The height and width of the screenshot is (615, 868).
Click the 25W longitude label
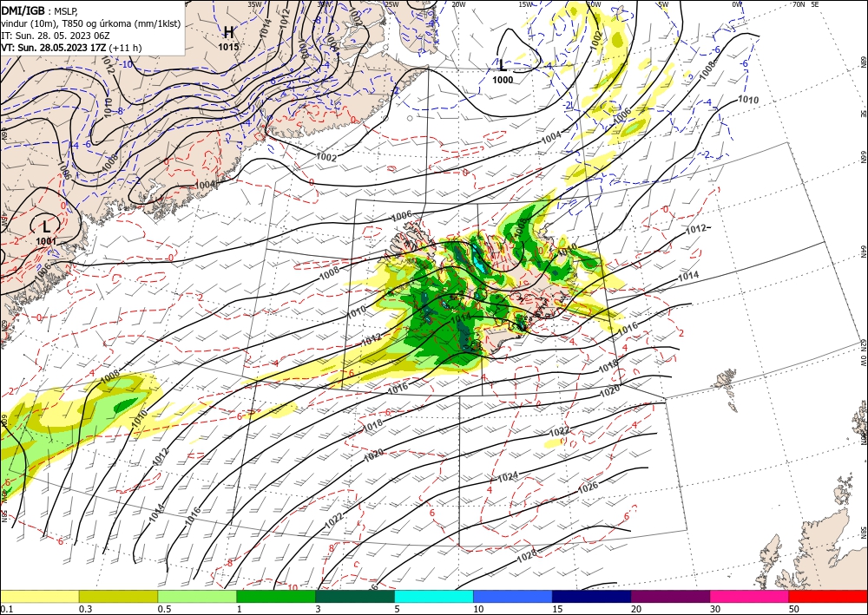coord(391,4)
